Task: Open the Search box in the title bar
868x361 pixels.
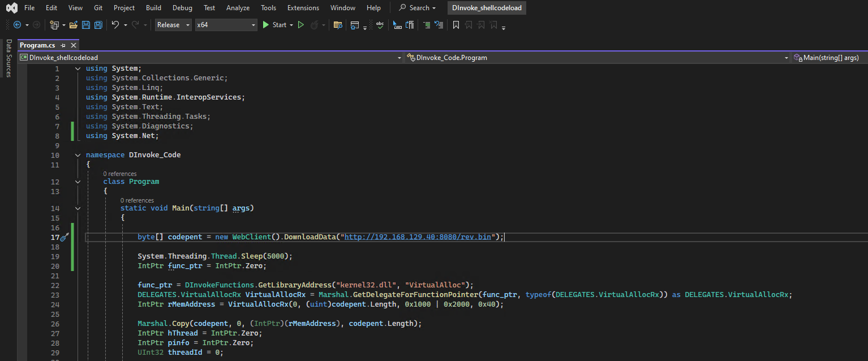Action: pyautogui.click(x=418, y=8)
